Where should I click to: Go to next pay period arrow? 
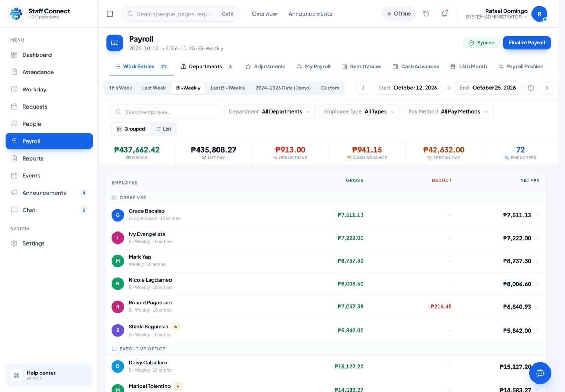tap(547, 88)
